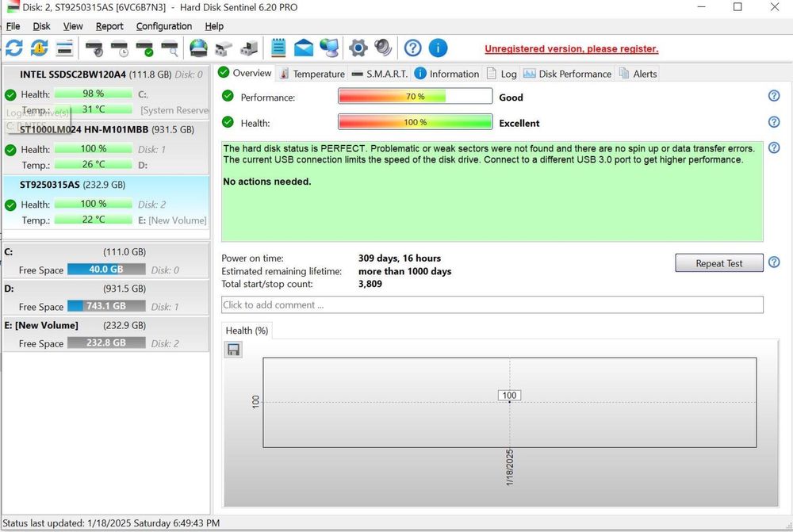Click the speaker sound icon in toolbar
This screenshot has height=532, width=793.
coord(383,48)
